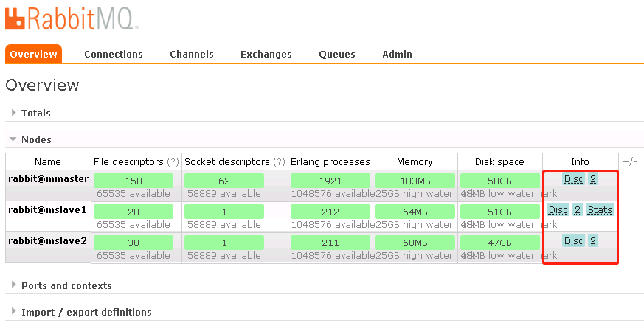Click the 150 file descriptors bar
The image size is (644, 331).
(x=134, y=181)
